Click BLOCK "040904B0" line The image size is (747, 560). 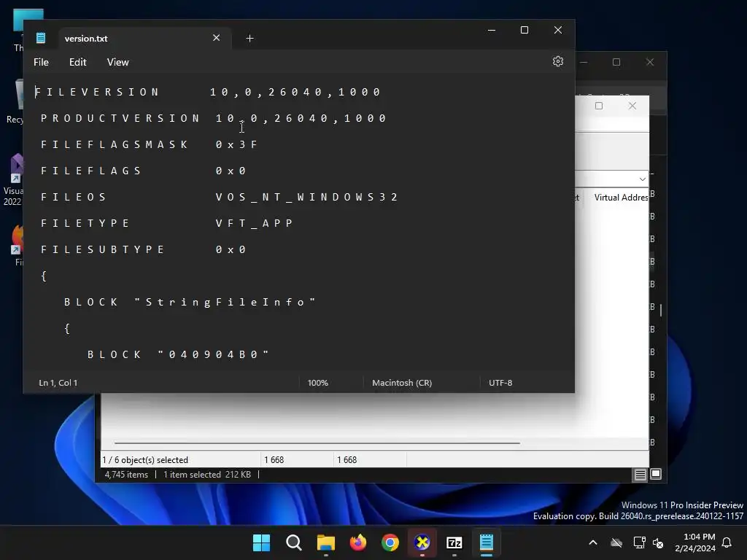[x=178, y=354]
